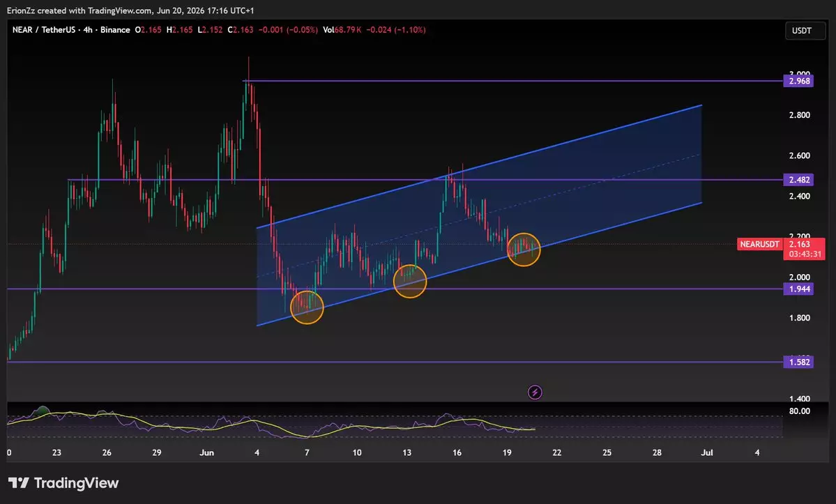Click the purple lightning bolt event icon
The image size is (836, 504).
point(535,392)
